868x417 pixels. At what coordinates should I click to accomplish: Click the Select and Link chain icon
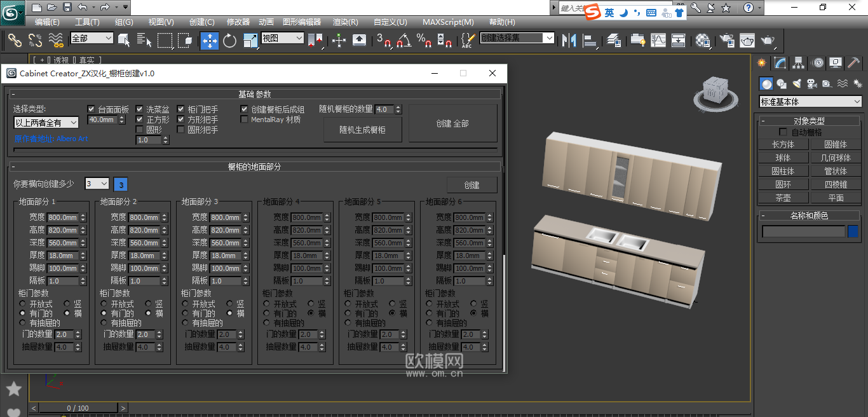click(x=15, y=41)
